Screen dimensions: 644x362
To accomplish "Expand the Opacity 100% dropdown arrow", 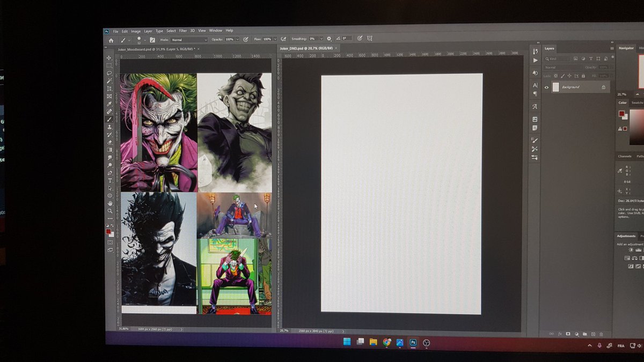I will (x=238, y=39).
